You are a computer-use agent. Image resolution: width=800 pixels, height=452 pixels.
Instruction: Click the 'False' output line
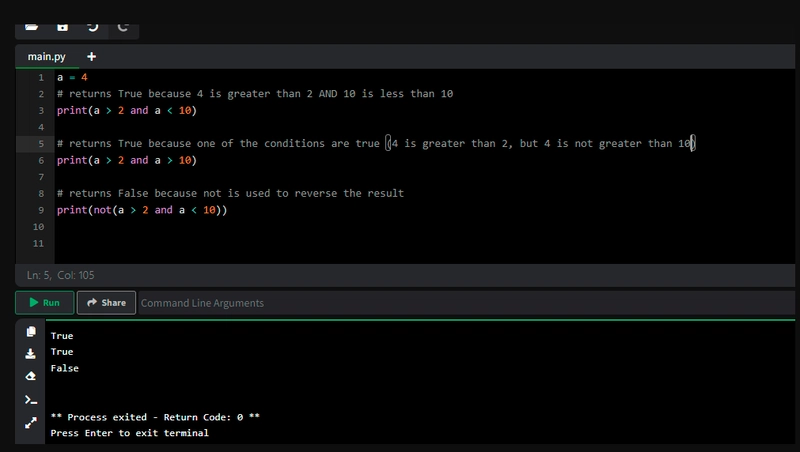(64, 368)
